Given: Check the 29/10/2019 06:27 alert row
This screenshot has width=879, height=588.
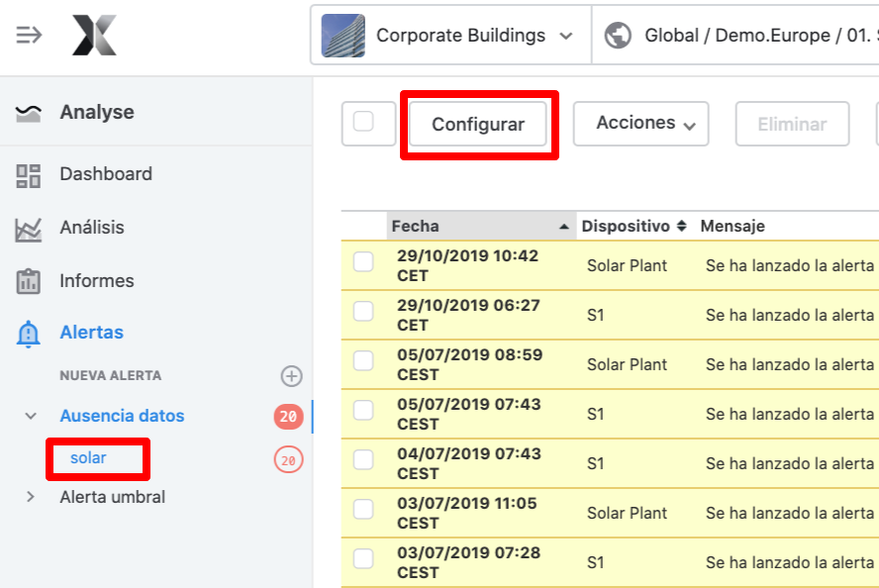Looking at the screenshot, I should pos(363,311).
